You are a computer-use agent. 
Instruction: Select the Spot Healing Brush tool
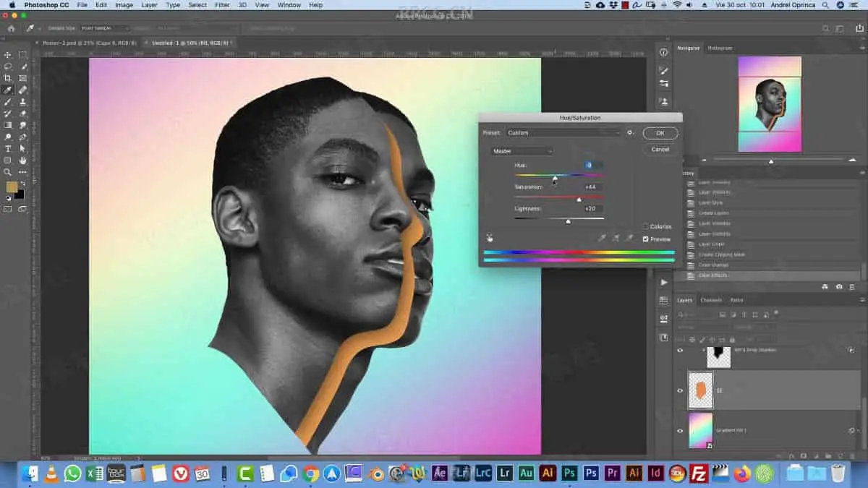[23, 90]
